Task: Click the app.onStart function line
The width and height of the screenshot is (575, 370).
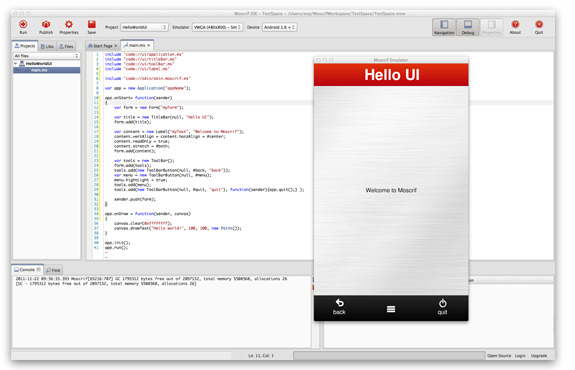Action: 139,98
